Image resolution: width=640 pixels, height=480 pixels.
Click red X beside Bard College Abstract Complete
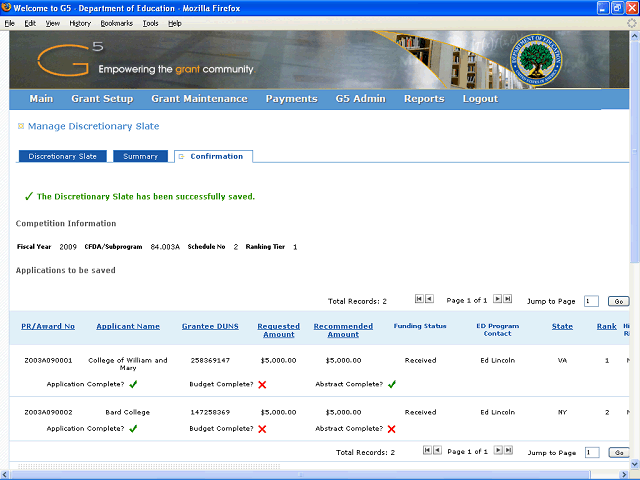(391, 428)
